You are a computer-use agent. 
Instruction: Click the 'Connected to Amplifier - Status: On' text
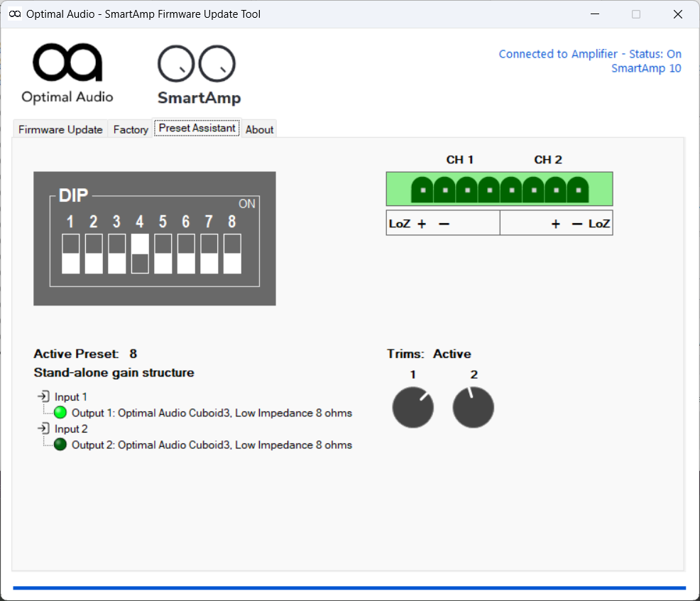coord(590,54)
